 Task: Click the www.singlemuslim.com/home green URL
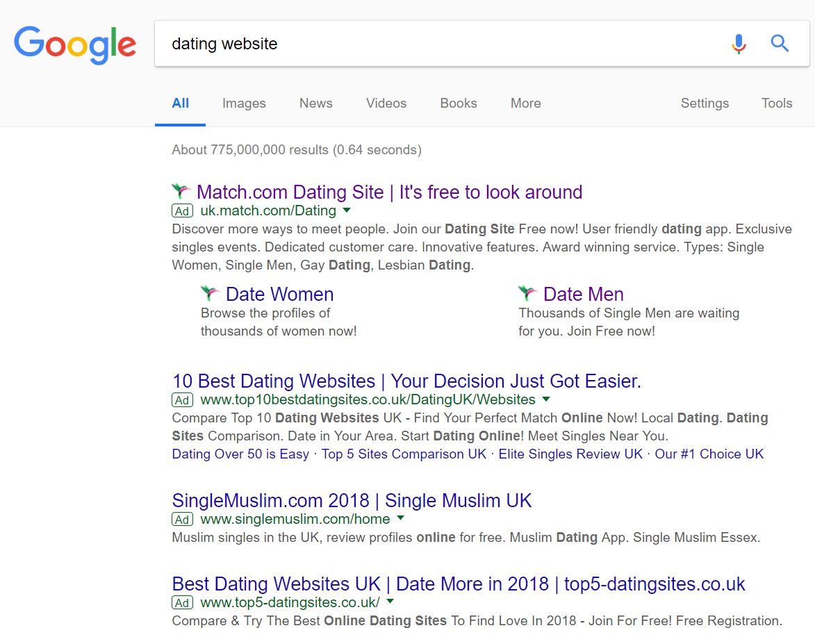(x=295, y=519)
